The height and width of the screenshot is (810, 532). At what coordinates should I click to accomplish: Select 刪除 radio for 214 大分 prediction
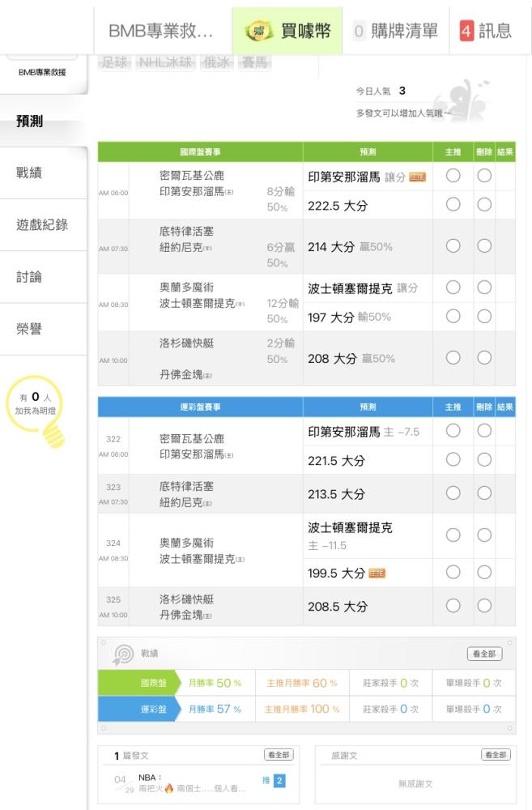pos(484,245)
